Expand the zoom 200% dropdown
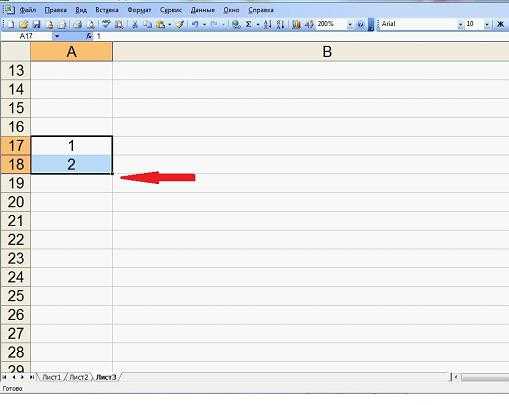This screenshot has width=509, height=405. pos(350,24)
